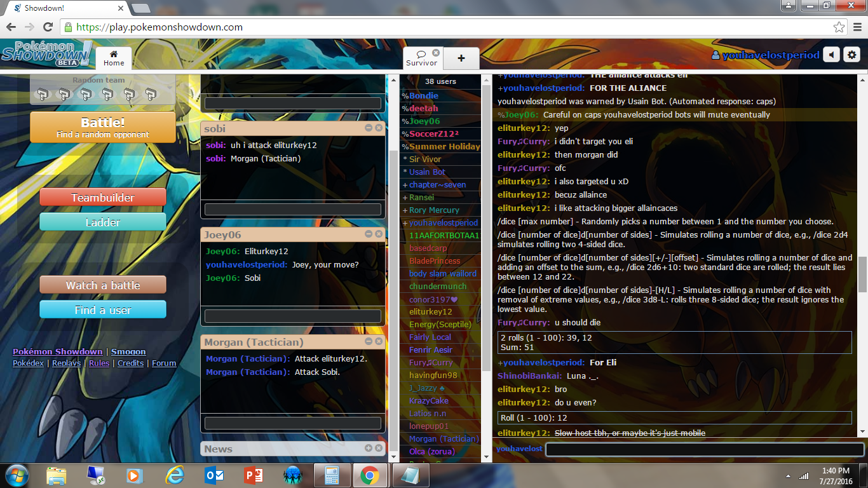Open the youhavelostperiod username menu
868x488 pixels.
(x=766, y=55)
